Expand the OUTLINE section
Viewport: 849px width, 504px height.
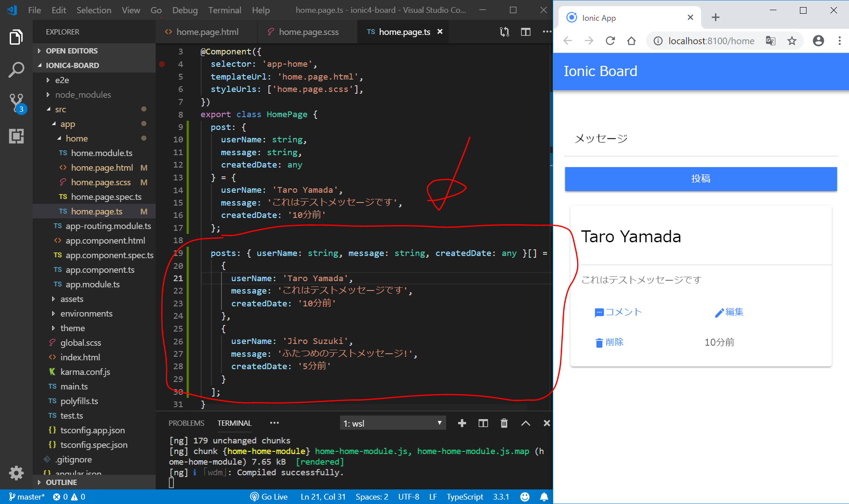point(61,482)
